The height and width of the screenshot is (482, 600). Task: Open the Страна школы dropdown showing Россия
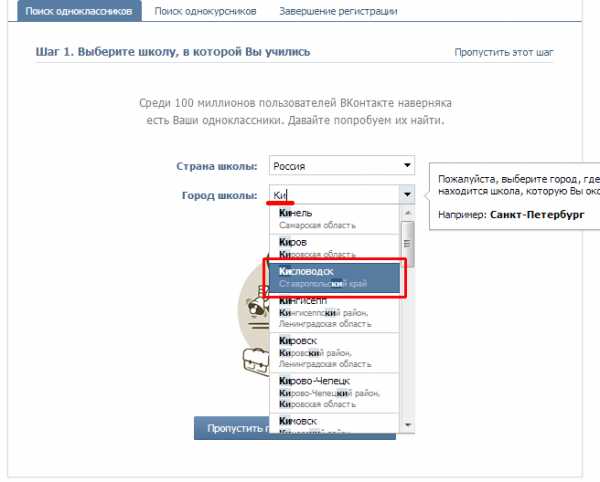tap(342, 166)
